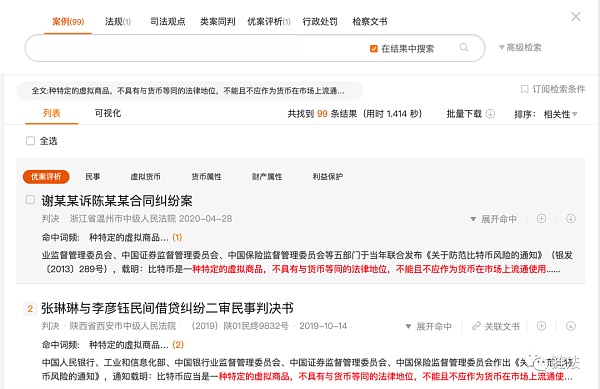The image size is (600, 389).
Task: Add first case using plus icon
Action: [541, 218]
